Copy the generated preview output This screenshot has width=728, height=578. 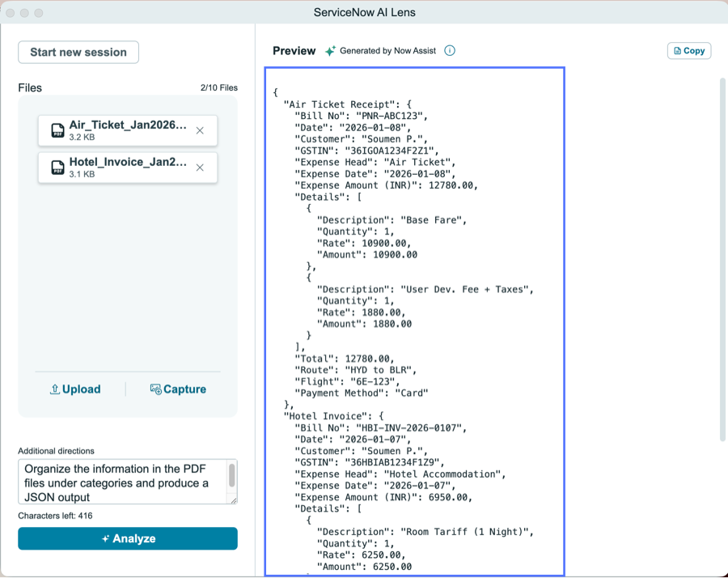(x=689, y=51)
